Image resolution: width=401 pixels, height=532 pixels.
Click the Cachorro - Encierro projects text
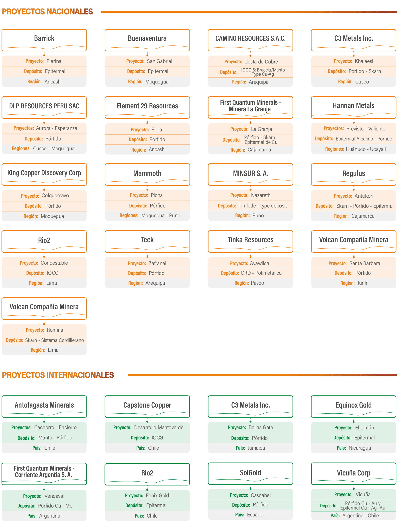55,427
